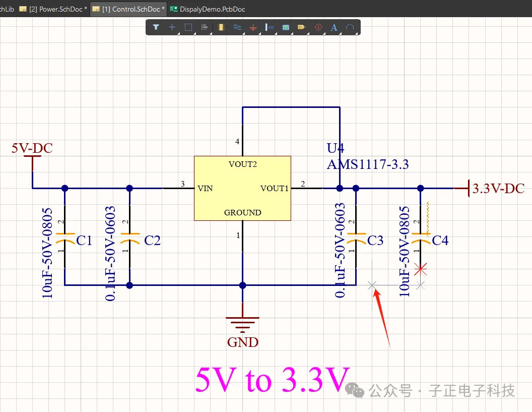
Task: Select the U4 designator text
Action: tap(335, 148)
